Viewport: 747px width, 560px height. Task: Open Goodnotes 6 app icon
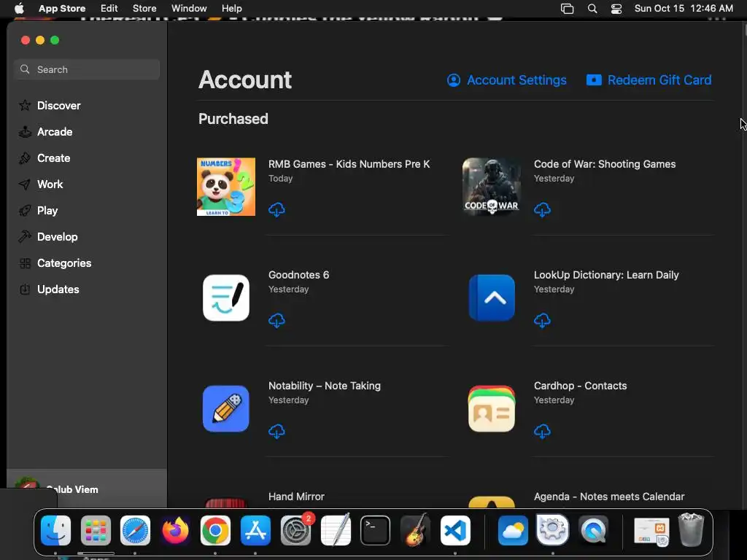click(226, 297)
